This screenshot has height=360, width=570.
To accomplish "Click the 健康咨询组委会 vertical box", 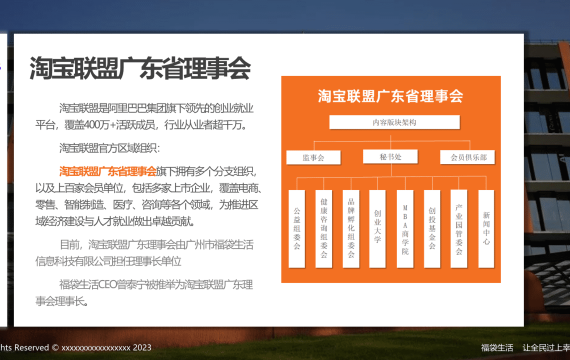I will 324,229.
